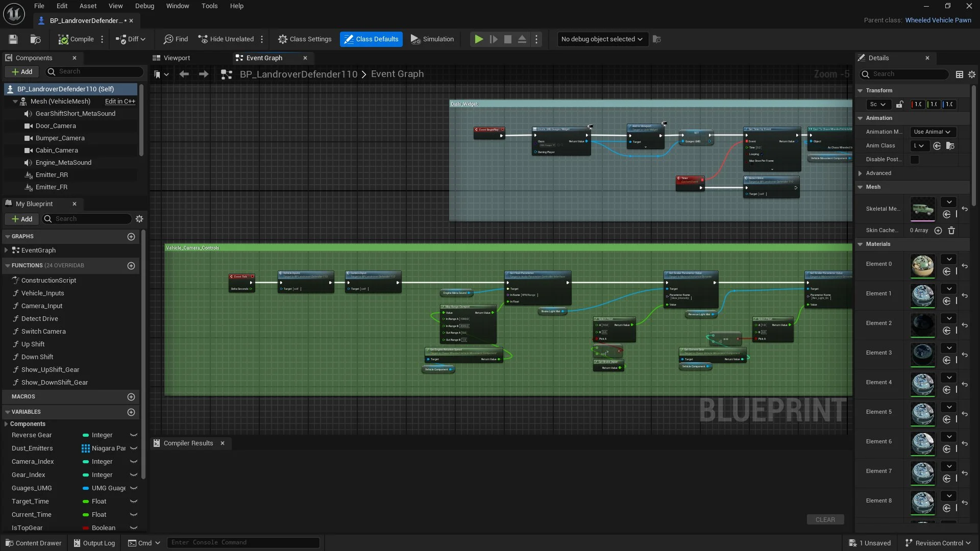980x551 pixels.
Task: Click the Find magnifier tool
Action: click(x=168, y=39)
